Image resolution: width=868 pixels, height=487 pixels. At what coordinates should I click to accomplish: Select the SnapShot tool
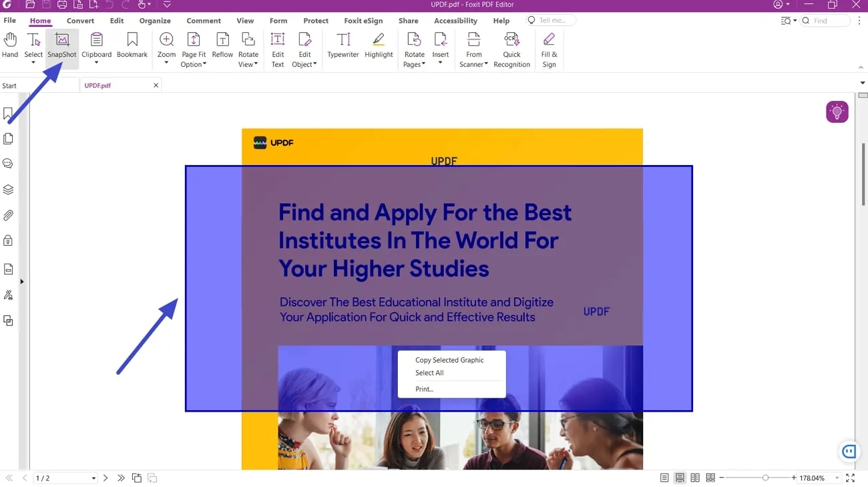tap(61, 47)
